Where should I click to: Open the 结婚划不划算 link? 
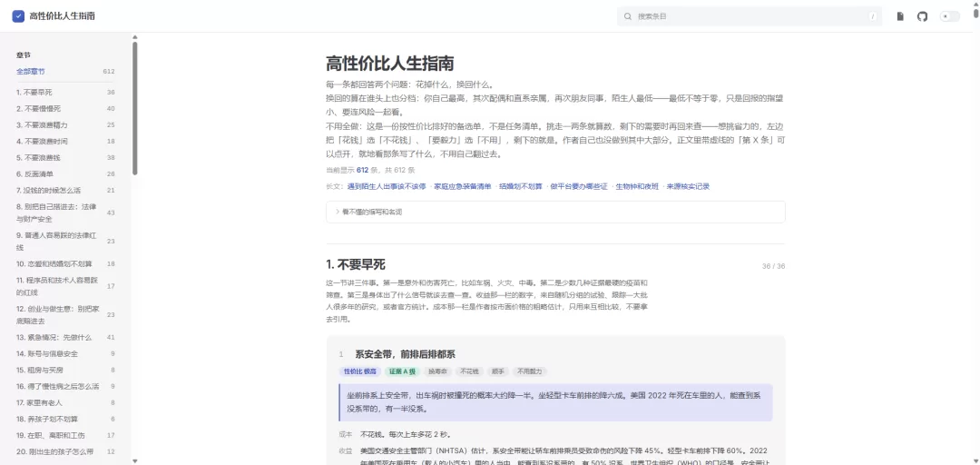coord(521,186)
